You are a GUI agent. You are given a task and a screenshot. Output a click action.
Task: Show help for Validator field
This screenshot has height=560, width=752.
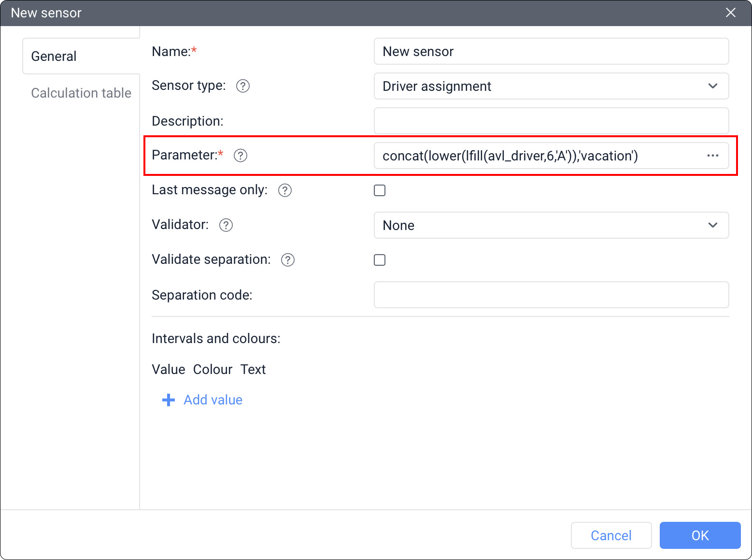point(226,225)
